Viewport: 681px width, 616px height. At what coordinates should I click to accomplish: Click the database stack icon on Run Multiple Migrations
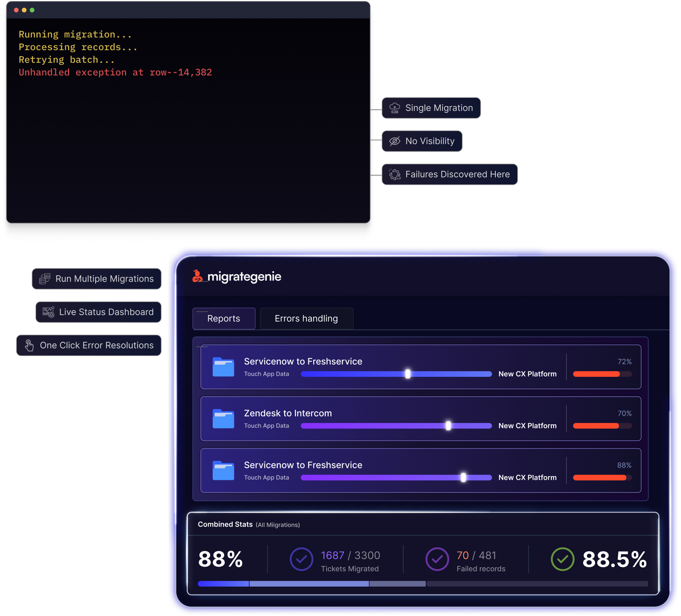point(45,279)
